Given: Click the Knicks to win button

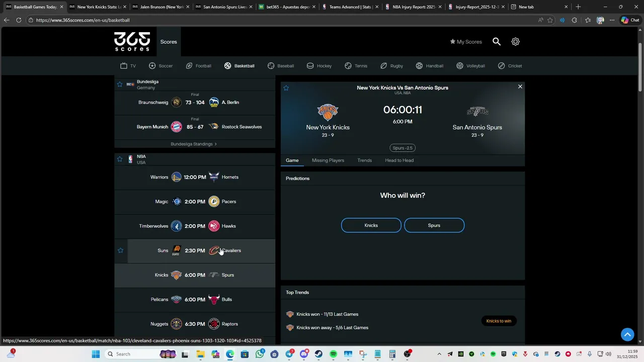Looking at the screenshot, I should [499, 321].
